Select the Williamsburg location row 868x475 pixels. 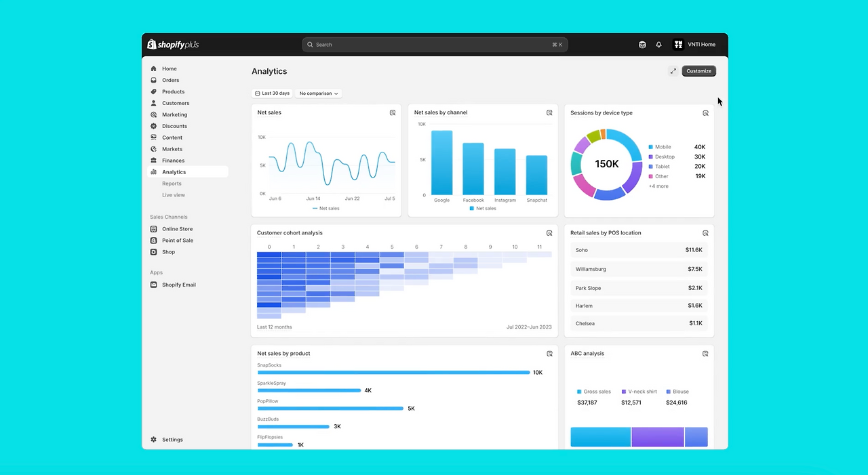pyautogui.click(x=639, y=269)
